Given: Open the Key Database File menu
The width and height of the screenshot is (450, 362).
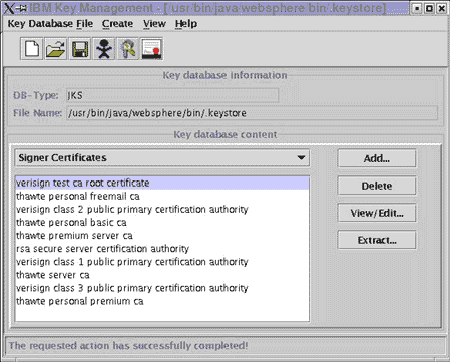Looking at the screenshot, I should [50, 24].
